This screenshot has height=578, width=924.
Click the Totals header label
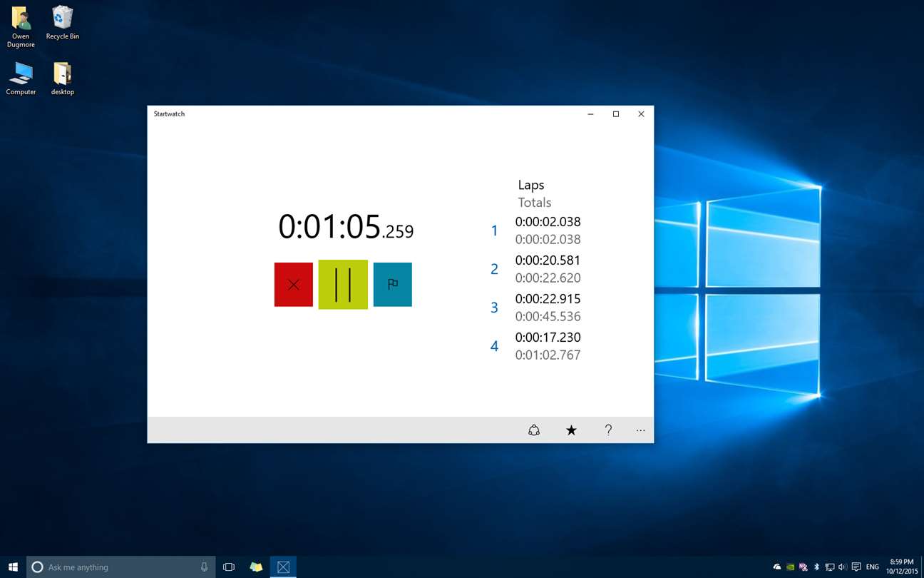(535, 203)
